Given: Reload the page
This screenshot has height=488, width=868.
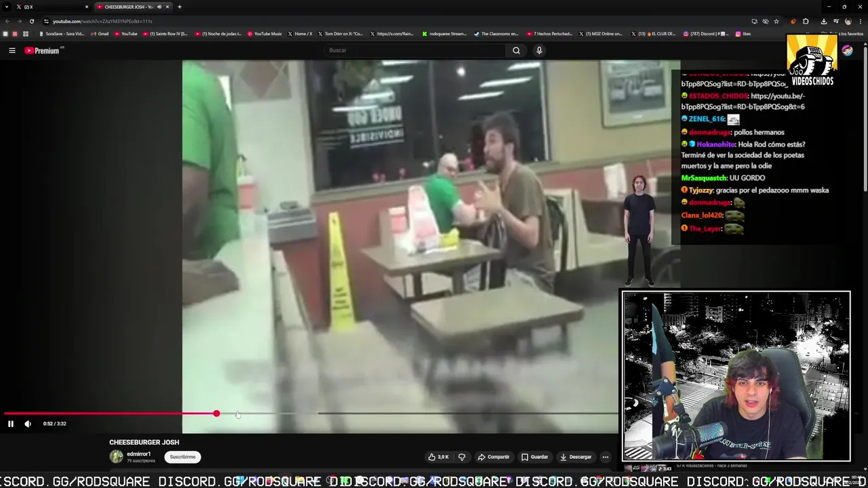Looking at the screenshot, I should [31, 21].
